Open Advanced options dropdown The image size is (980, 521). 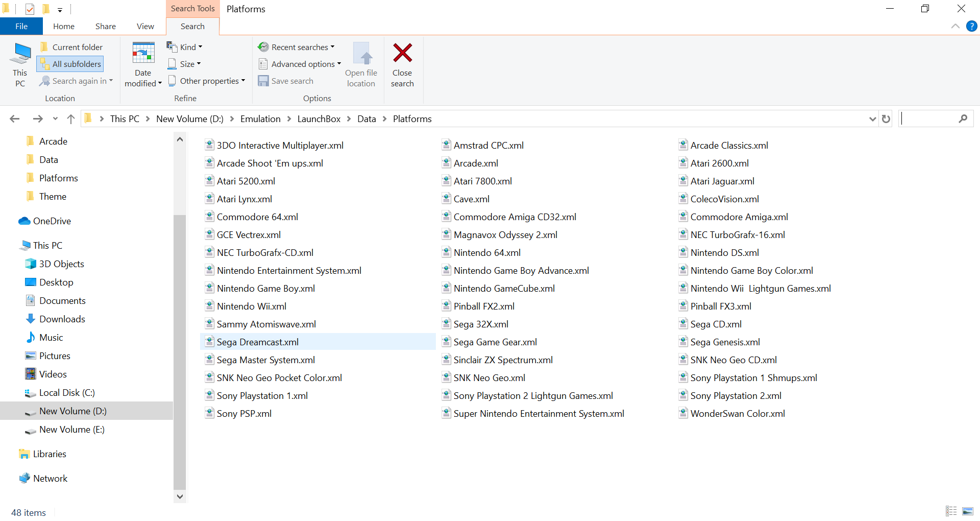(x=299, y=64)
